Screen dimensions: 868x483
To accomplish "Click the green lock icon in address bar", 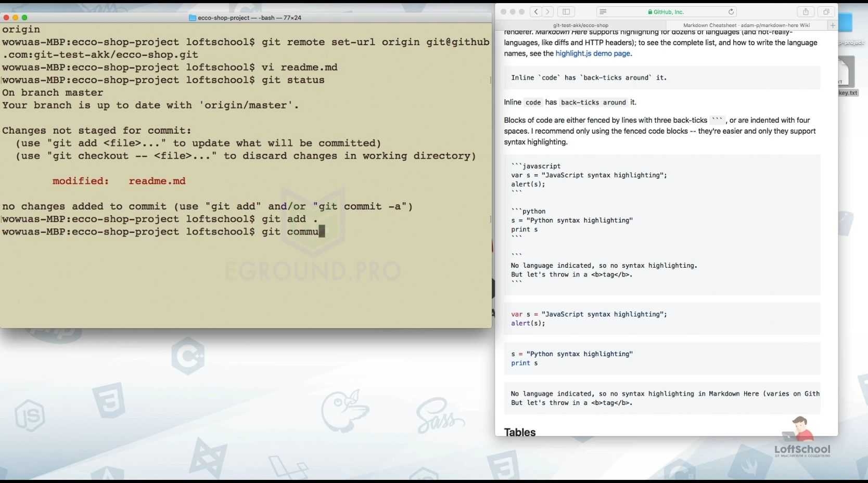I will pos(650,12).
